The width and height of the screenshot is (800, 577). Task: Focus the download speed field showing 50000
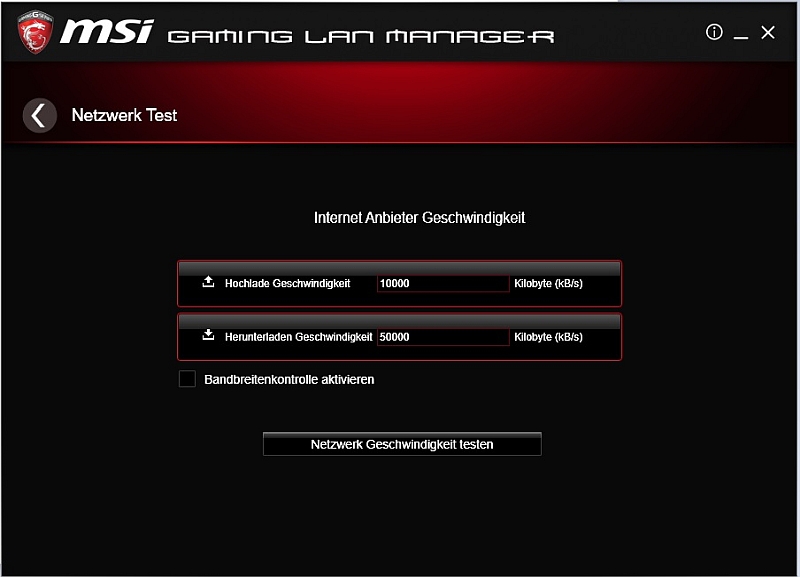pyautogui.click(x=443, y=337)
